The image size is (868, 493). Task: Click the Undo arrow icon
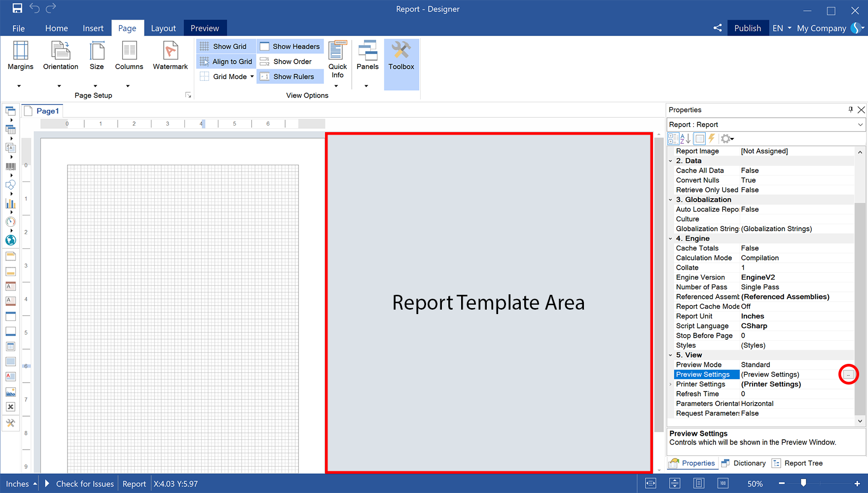pos(35,8)
